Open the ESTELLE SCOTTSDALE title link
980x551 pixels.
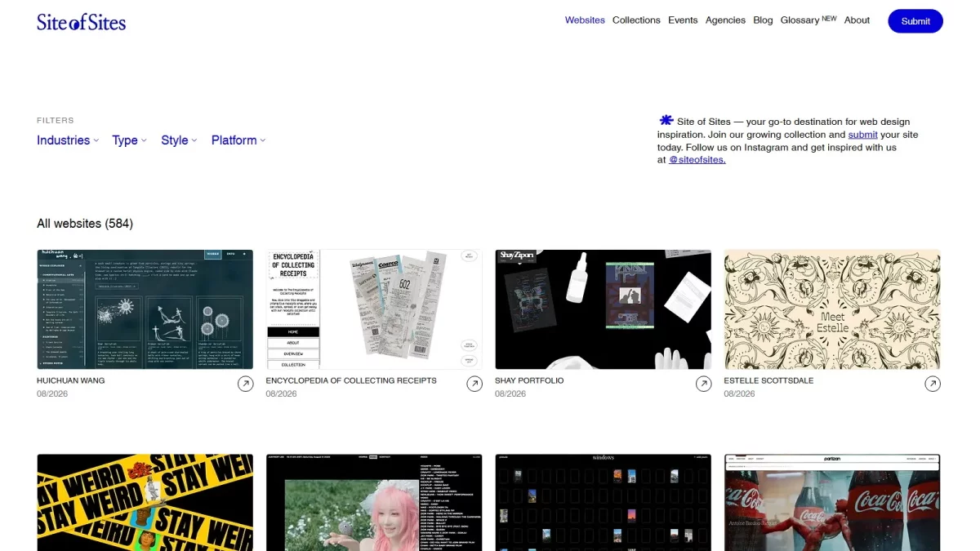(768, 380)
